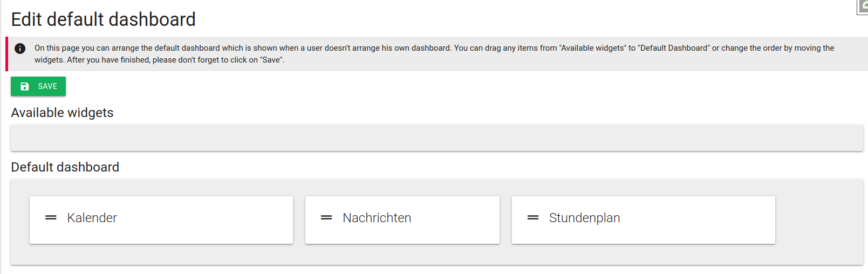The height and width of the screenshot is (274, 868).
Task: Click the red left edge of banner
Action: [6, 54]
